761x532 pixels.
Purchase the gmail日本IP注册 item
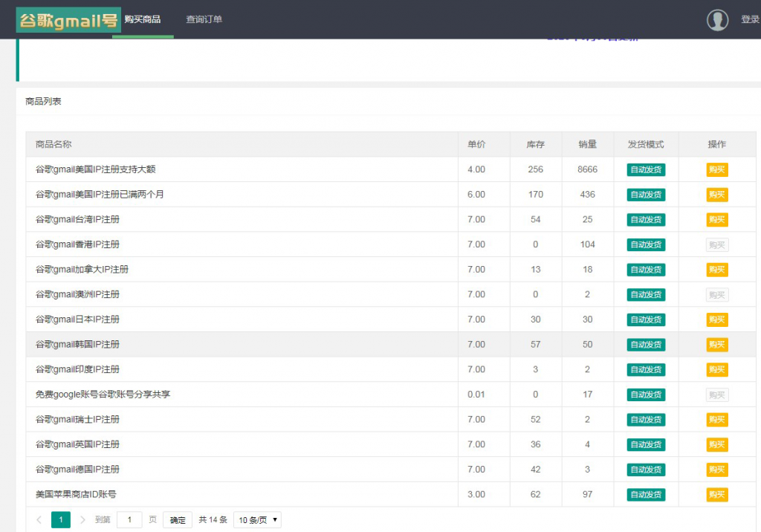coord(716,319)
